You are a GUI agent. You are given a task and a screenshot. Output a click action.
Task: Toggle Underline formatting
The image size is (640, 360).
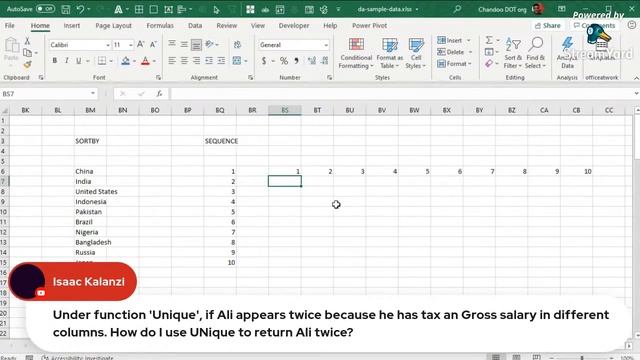[78, 61]
